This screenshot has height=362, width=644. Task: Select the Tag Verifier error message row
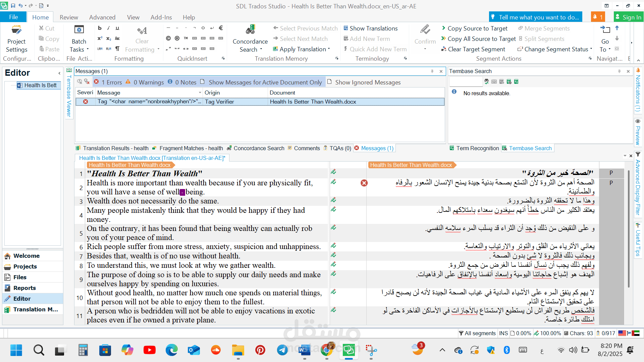(260, 102)
